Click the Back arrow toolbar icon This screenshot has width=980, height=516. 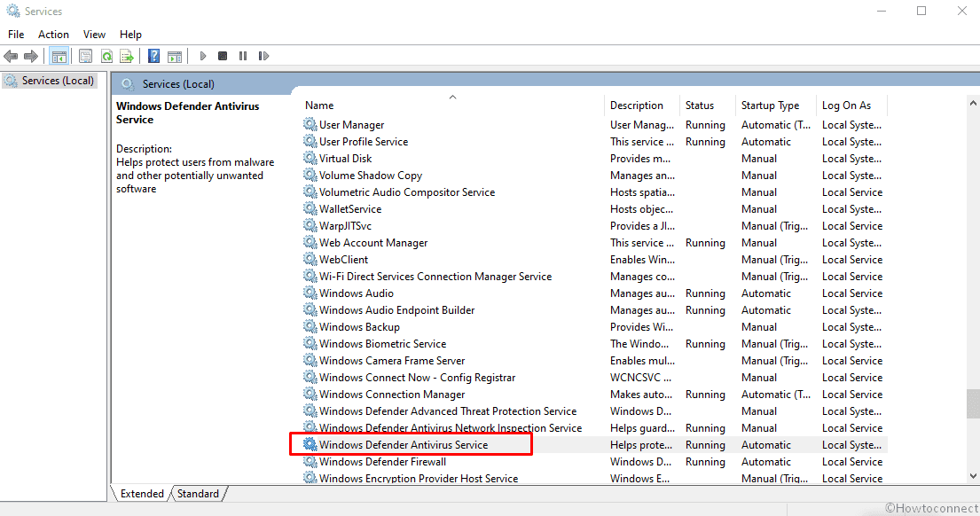pyautogui.click(x=11, y=56)
